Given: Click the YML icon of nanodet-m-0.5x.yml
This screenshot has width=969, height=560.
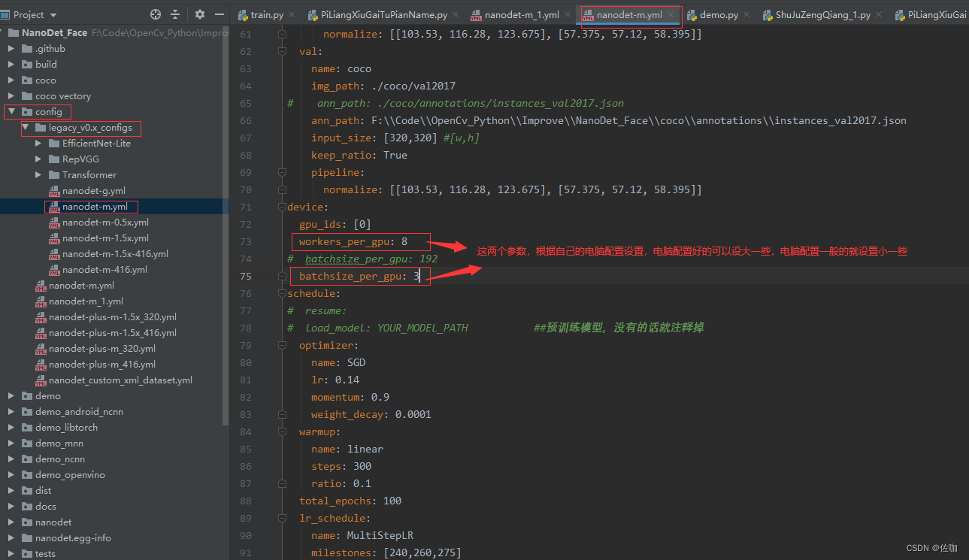Looking at the screenshot, I should (x=54, y=222).
